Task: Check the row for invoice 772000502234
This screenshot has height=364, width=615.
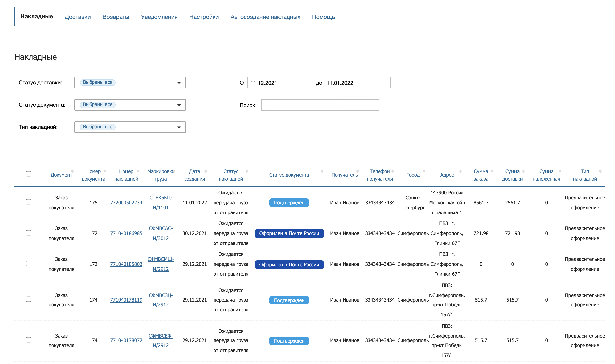Action: click(x=29, y=202)
